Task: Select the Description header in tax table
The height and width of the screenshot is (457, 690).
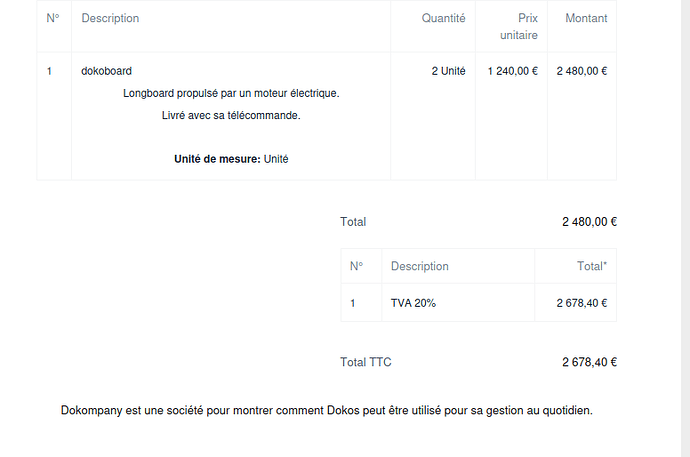Action: point(419,266)
